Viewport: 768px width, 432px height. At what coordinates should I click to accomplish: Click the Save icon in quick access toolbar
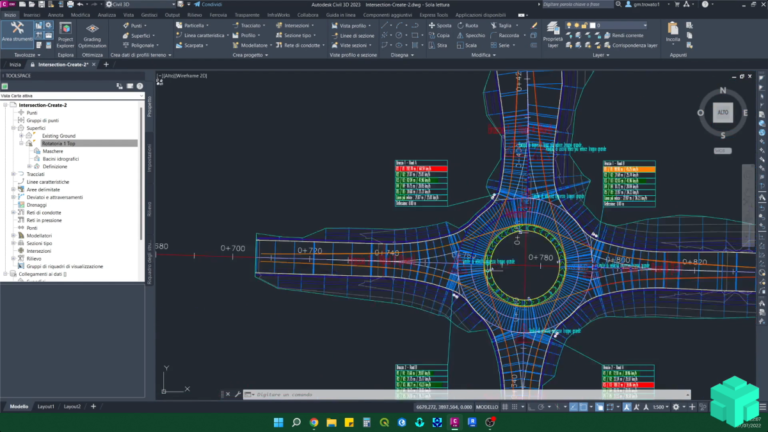click(41, 4)
